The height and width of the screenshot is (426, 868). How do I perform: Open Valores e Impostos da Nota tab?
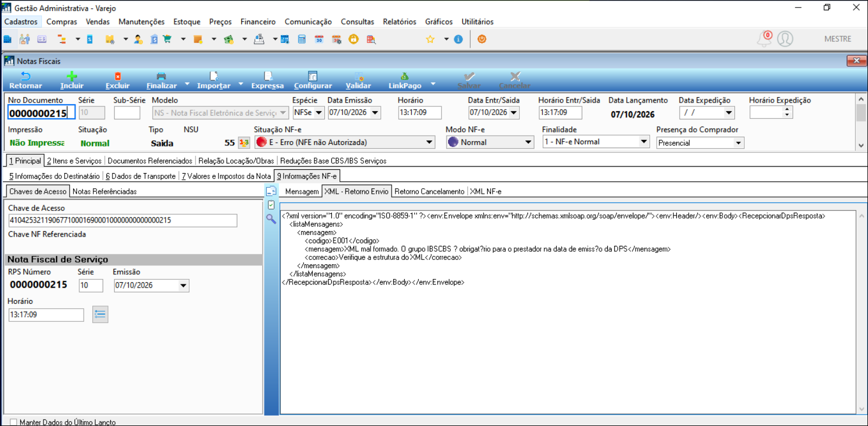point(226,176)
